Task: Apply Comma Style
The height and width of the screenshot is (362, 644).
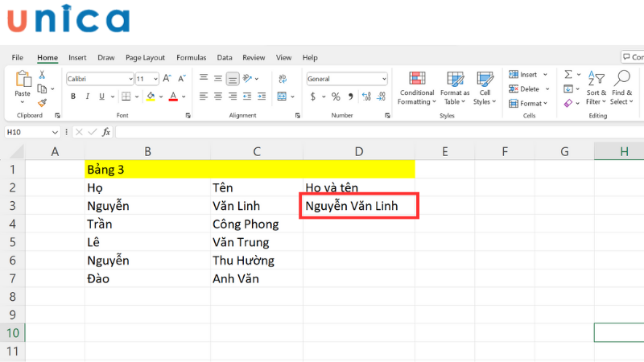Action: (350, 97)
